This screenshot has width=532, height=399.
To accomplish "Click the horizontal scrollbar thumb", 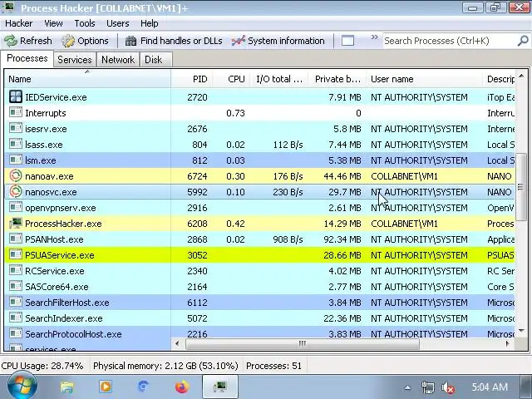I will click(303, 343).
